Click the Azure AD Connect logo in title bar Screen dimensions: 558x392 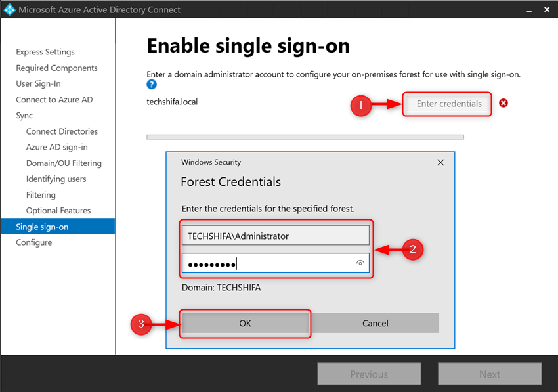[10, 9]
